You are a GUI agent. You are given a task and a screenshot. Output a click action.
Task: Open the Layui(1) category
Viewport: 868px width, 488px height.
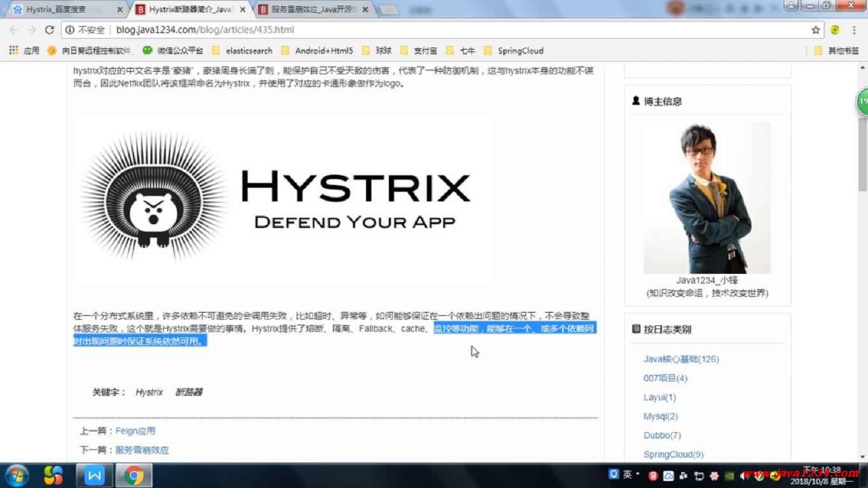pyautogui.click(x=660, y=397)
